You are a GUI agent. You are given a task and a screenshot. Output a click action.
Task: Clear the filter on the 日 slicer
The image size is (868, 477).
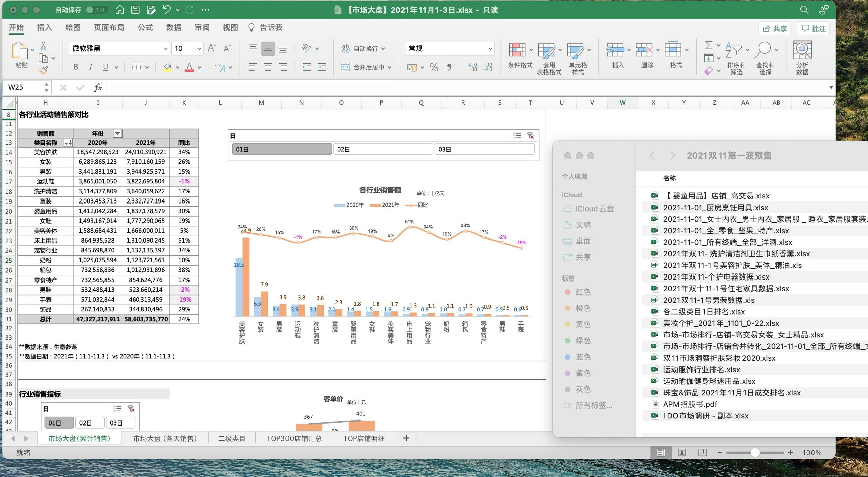click(x=530, y=135)
